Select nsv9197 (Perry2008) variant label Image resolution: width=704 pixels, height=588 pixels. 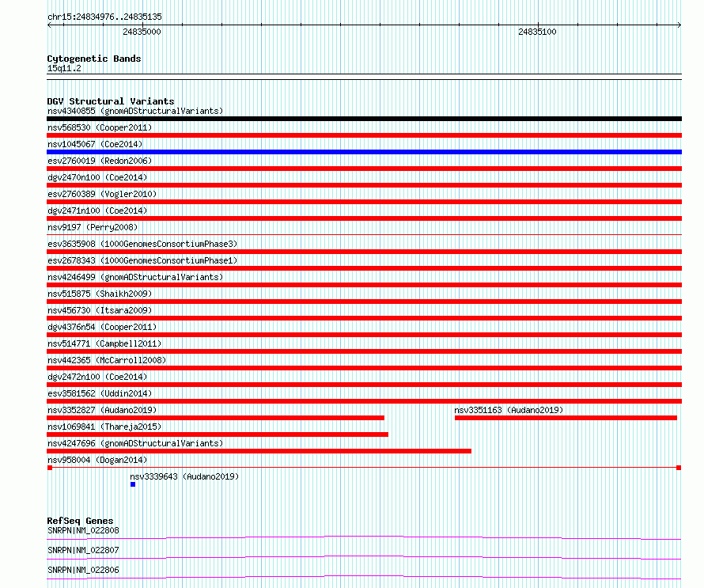click(93, 227)
